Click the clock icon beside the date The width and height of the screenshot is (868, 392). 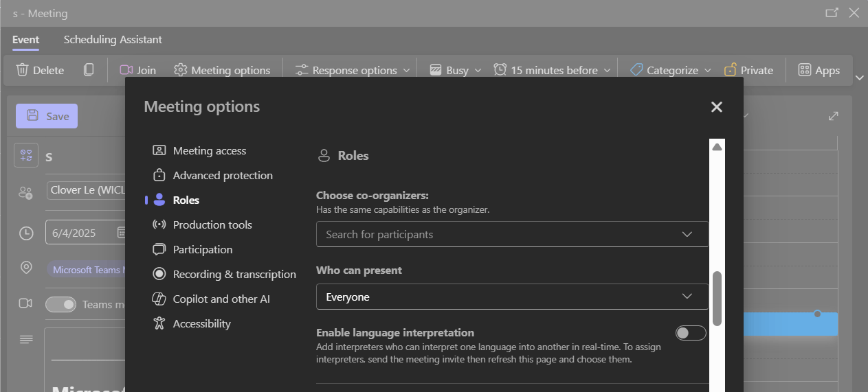(26, 233)
